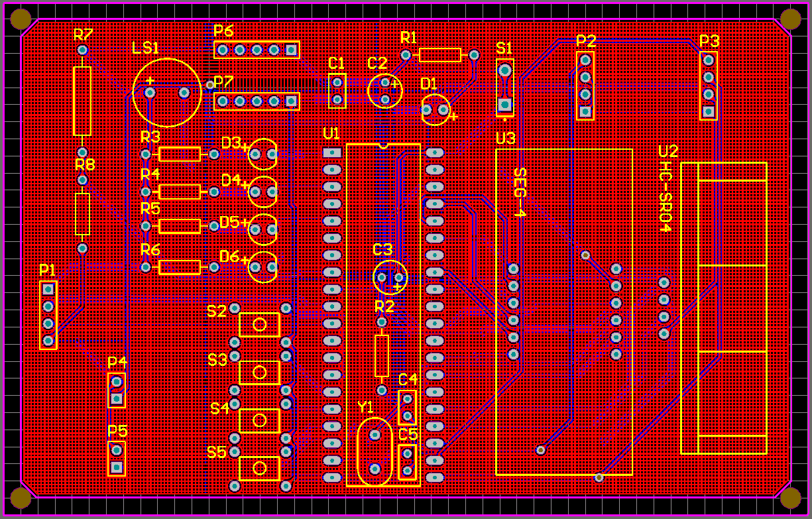Select LED D1 footprint
812x519 pixels.
click(x=436, y=109)
